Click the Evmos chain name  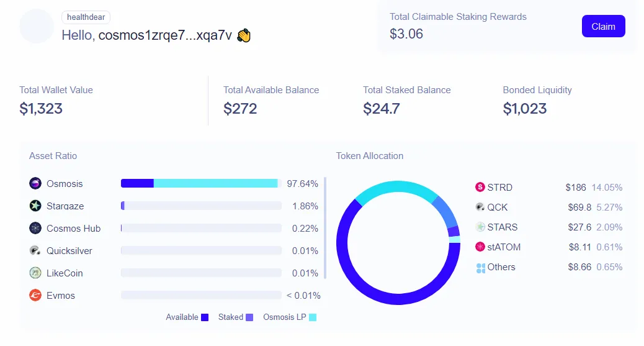pos(61,296)
